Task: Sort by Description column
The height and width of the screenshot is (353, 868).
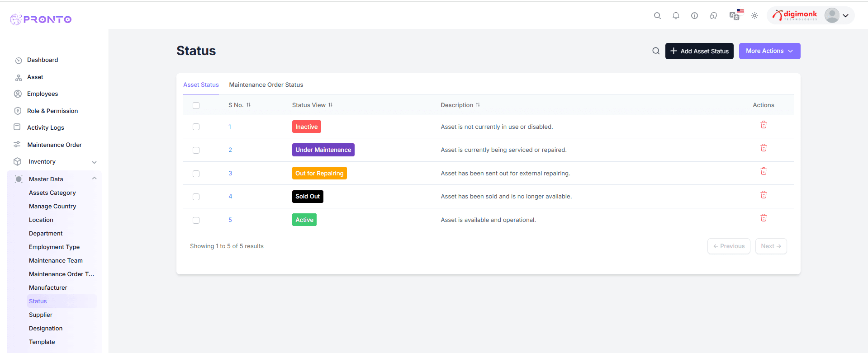Action: pos(478,105)
